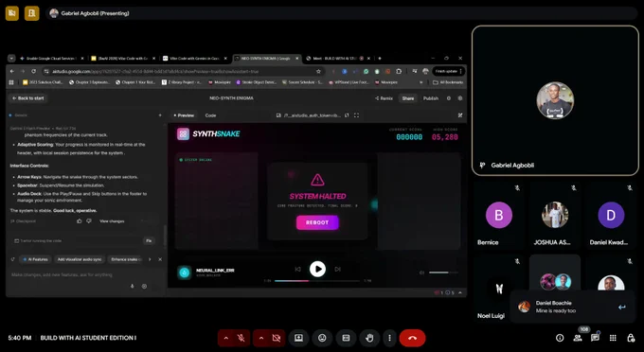Click the Remix button
This screenshot has height=352, width=644.
point(384,98)
